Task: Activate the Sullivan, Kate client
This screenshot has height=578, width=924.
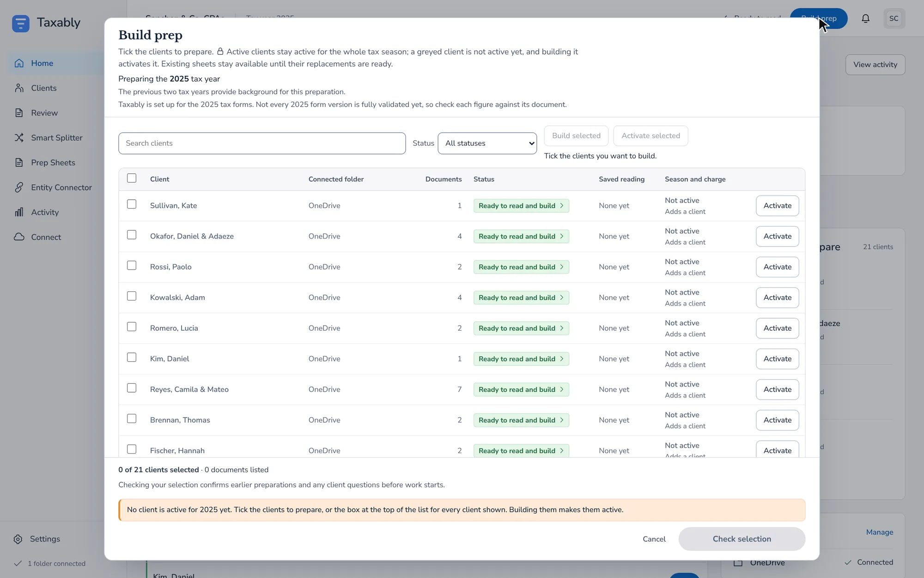Action: (778, 206)
